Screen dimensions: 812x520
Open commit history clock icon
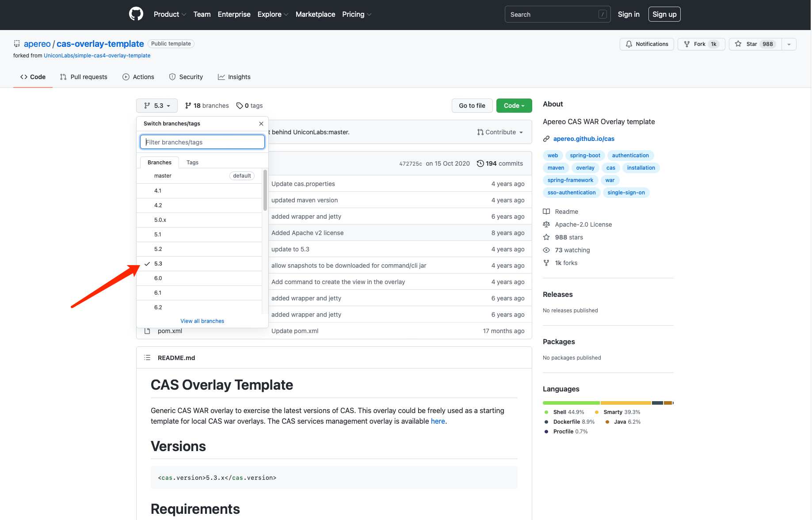click(480, 163)
